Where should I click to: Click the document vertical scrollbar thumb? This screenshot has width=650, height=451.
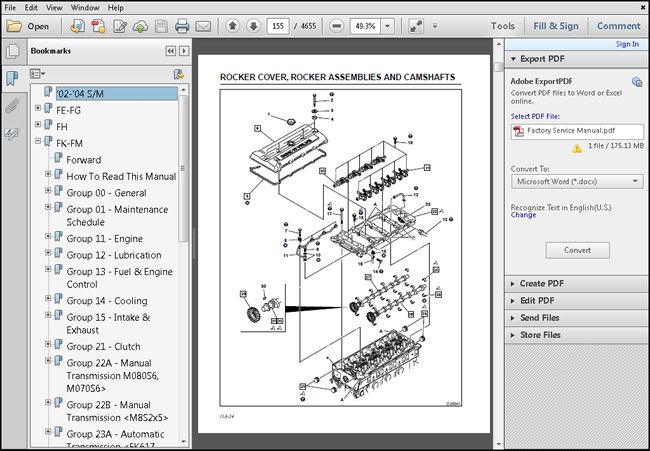(499, 67)
